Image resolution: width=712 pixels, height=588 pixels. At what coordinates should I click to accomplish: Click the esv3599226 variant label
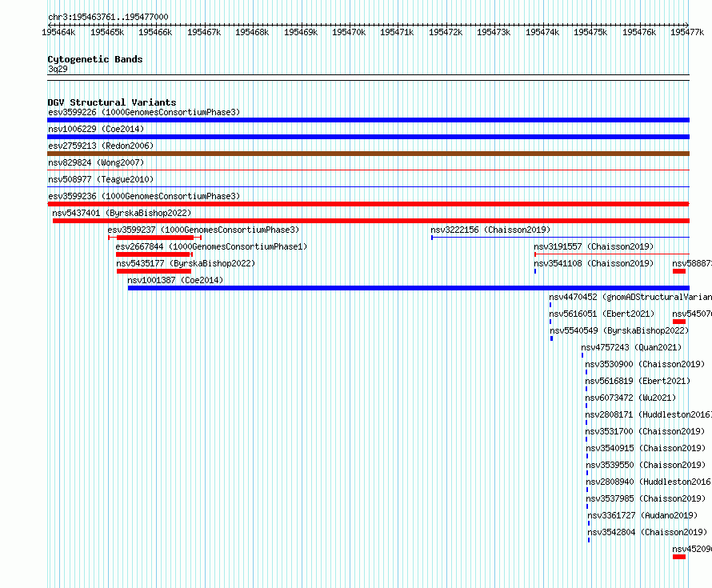(x=144, y=112)
